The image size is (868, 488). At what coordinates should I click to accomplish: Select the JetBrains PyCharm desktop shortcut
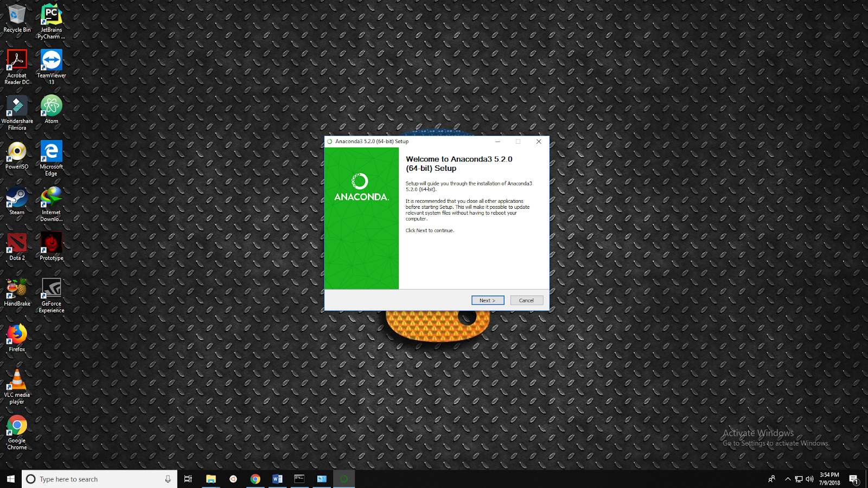[52, 22]
